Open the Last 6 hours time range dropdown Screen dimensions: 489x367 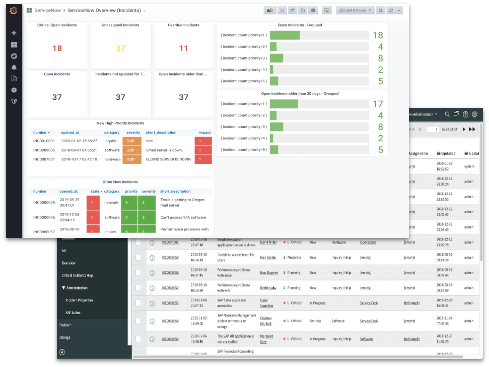click(355, 10)
